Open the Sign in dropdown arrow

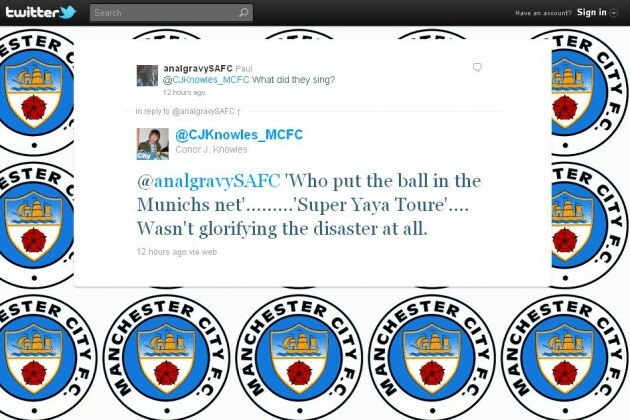(x=614, y=13)
